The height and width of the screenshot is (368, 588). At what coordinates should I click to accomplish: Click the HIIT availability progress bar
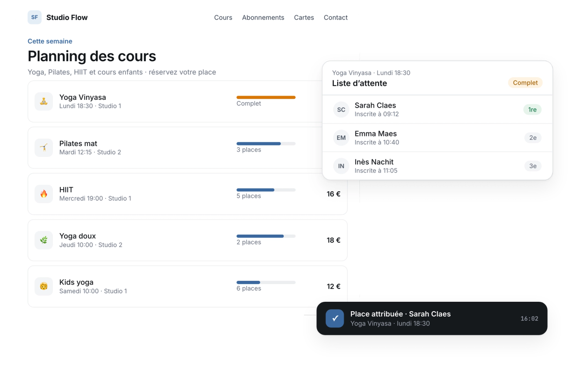tap(266, 190)
